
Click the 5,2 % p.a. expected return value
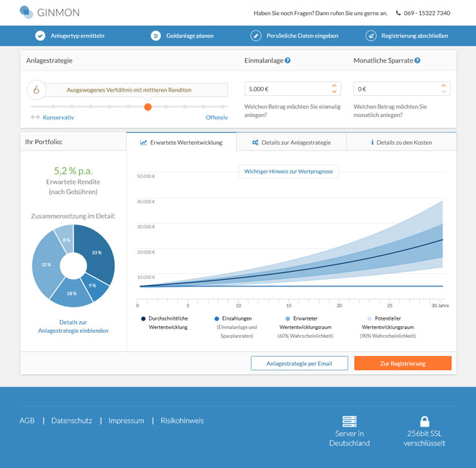(x=73, y=171)
